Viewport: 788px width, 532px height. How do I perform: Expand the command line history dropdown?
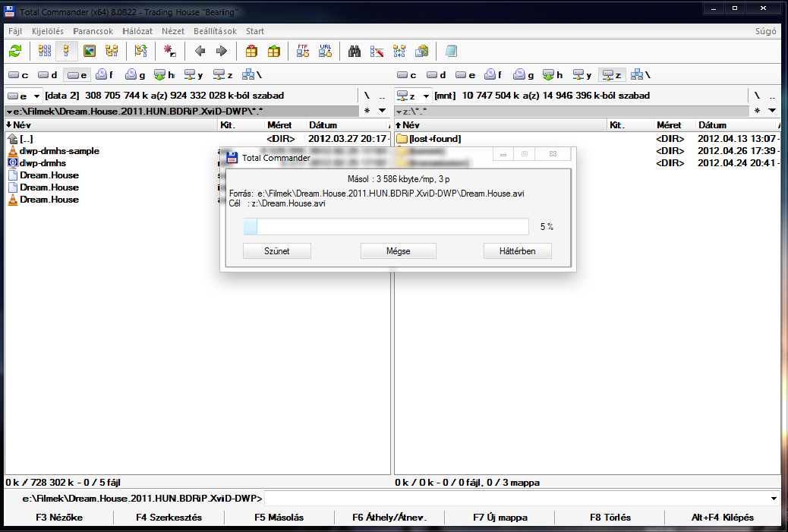tap(774, 499)
